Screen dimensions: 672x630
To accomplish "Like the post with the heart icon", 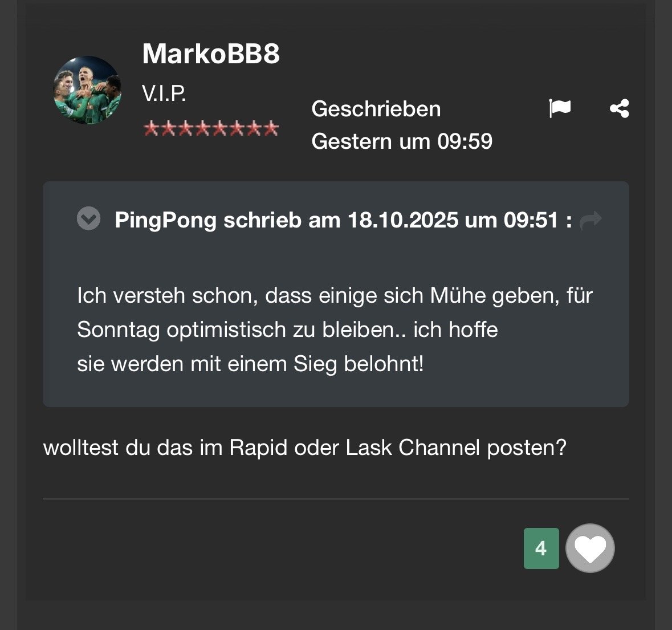I will tap(590, 548).
